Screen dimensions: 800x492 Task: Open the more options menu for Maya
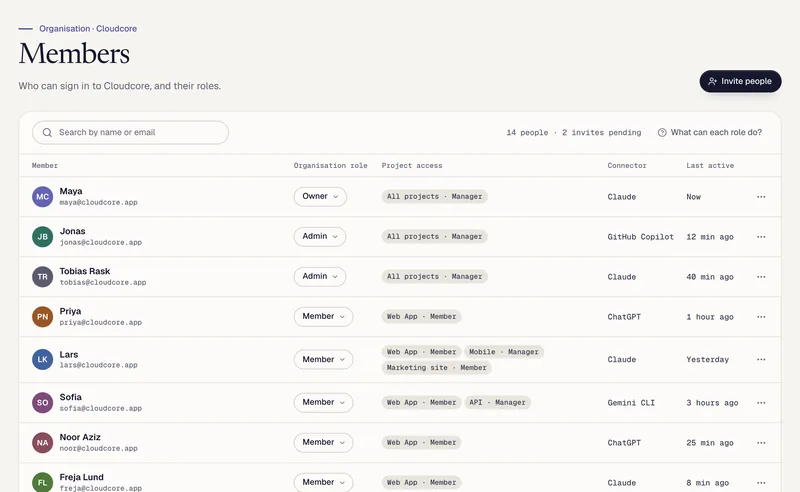[761, 196]
